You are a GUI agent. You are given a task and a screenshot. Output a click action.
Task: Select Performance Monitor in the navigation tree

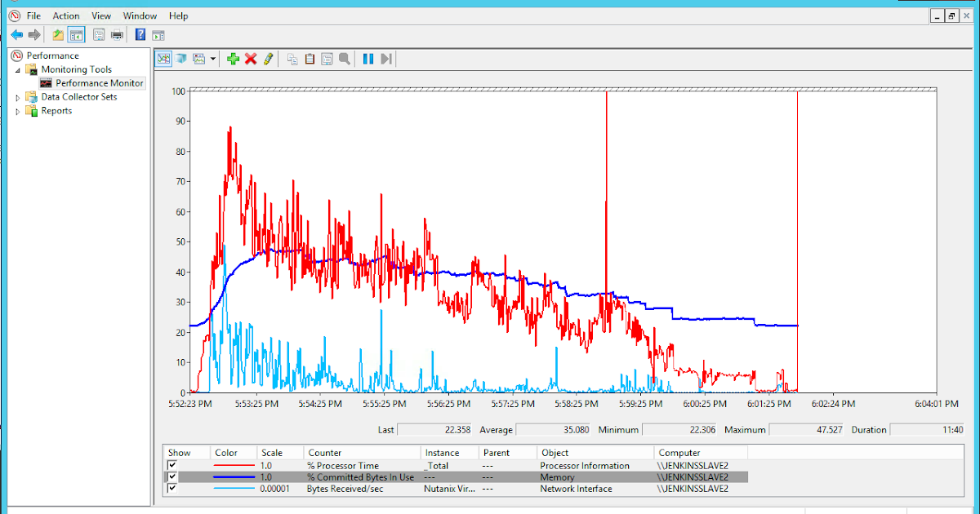[x=98, y=82]
